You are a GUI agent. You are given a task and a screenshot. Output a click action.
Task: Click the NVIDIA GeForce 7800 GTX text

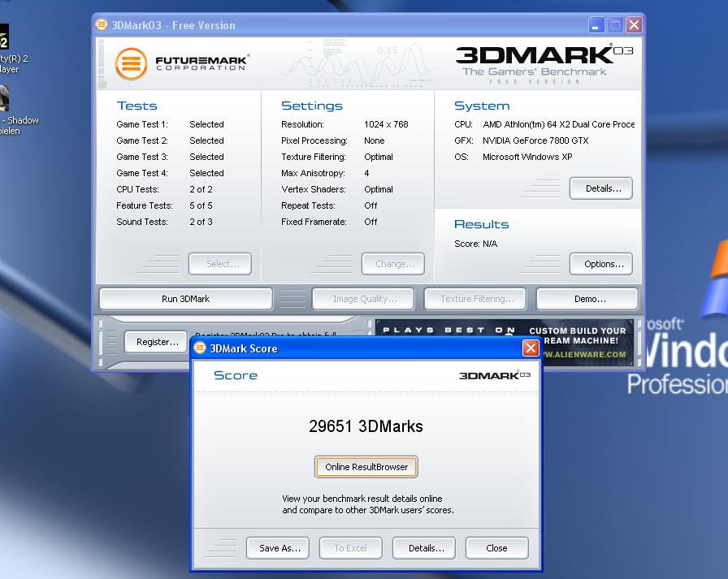click(x=535, y=140)
